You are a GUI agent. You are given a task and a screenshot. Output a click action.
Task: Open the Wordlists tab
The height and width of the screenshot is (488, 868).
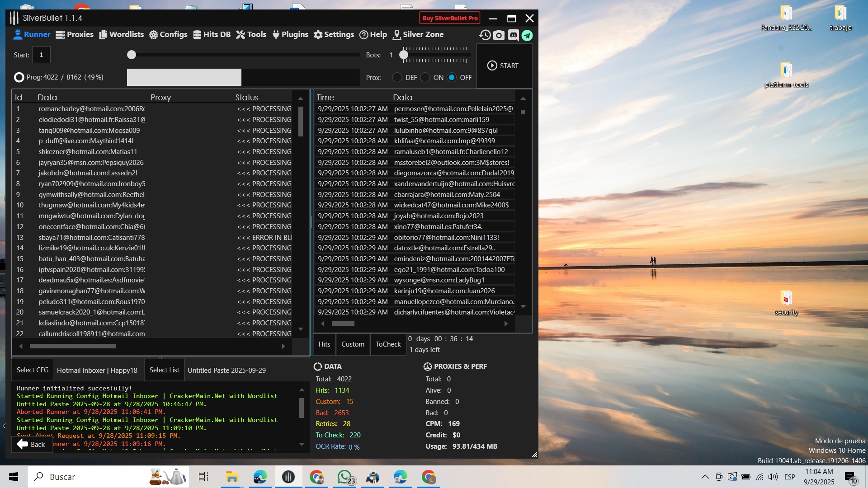click(121, 34)
